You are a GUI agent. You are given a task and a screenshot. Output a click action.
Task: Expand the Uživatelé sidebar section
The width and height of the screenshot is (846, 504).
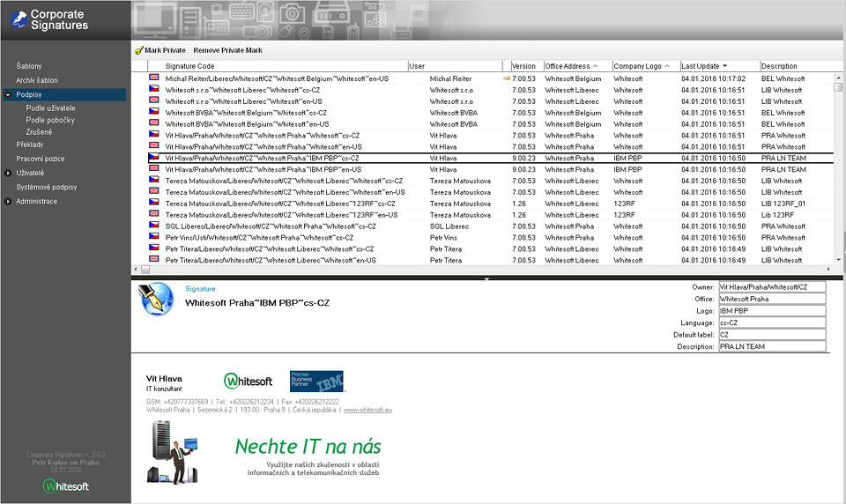(x=7, y=173)
